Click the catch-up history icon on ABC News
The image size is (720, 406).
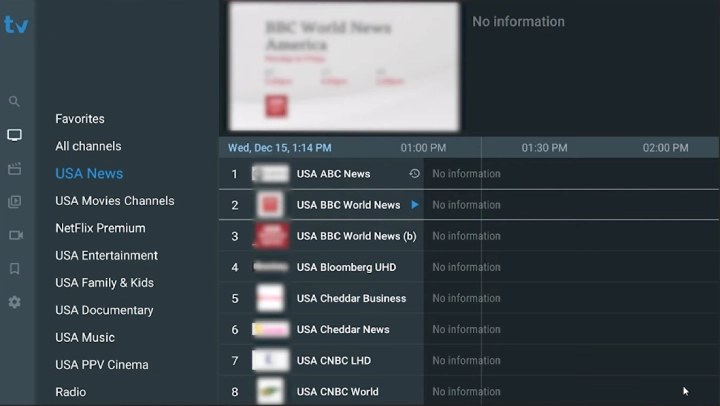pyautogui.click(x=415, y=174)
